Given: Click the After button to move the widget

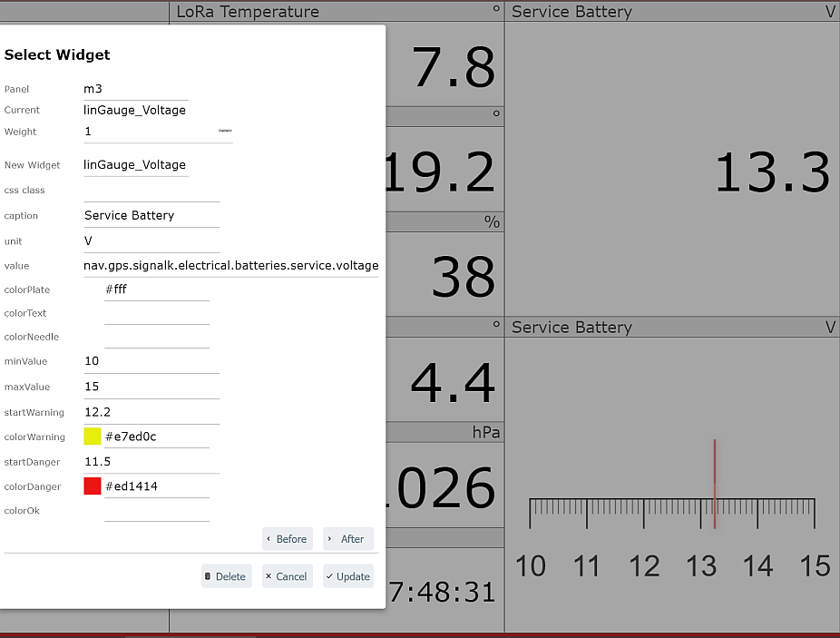Looking at the screenshot, I should tap(347, 538).
